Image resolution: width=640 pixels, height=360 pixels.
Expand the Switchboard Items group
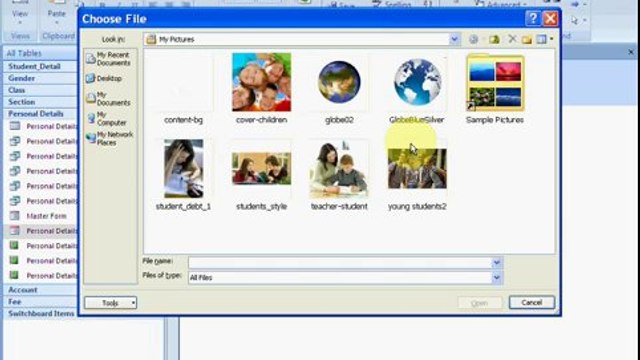(x=40, y=313)
